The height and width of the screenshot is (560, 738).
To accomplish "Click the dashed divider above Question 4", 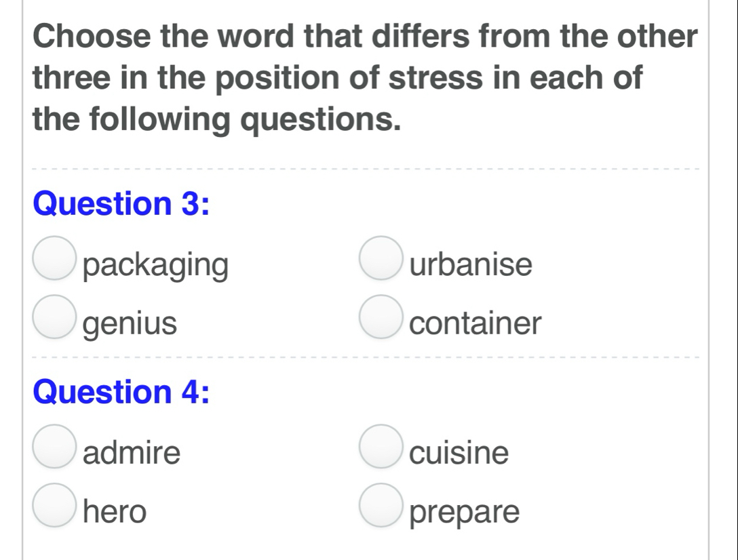I will point(365,357).
